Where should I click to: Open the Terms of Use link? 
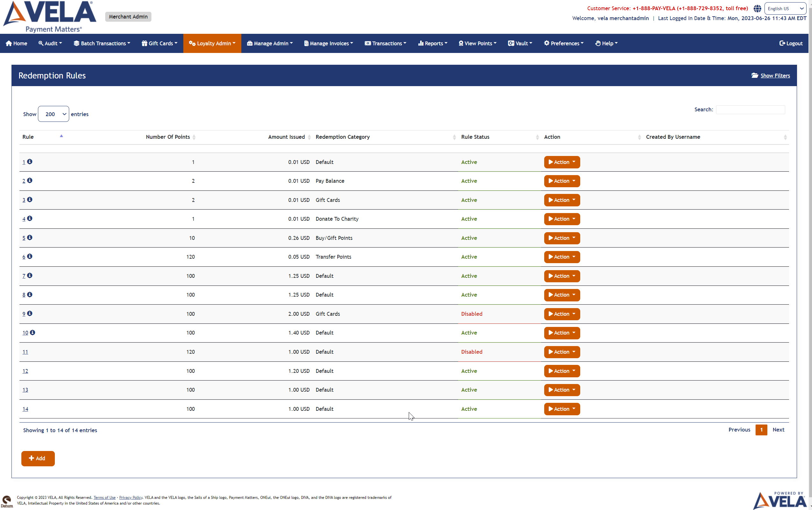point(105,497)
